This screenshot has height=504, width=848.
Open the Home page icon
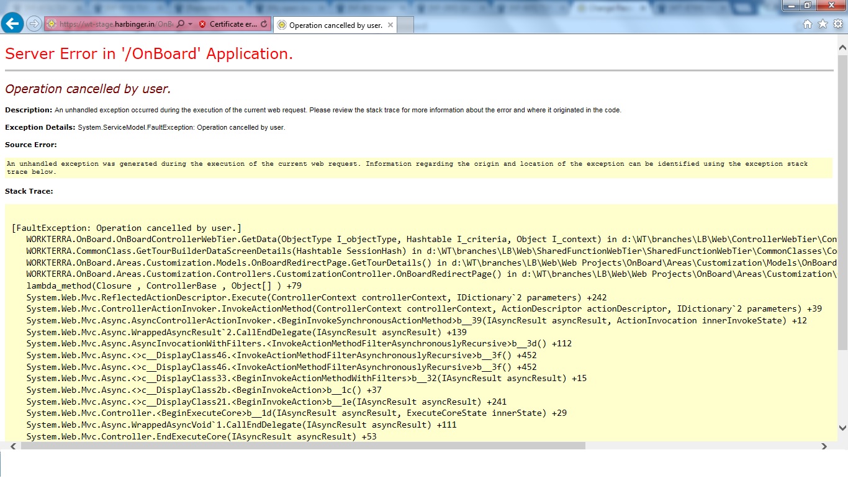click(808, 24)
